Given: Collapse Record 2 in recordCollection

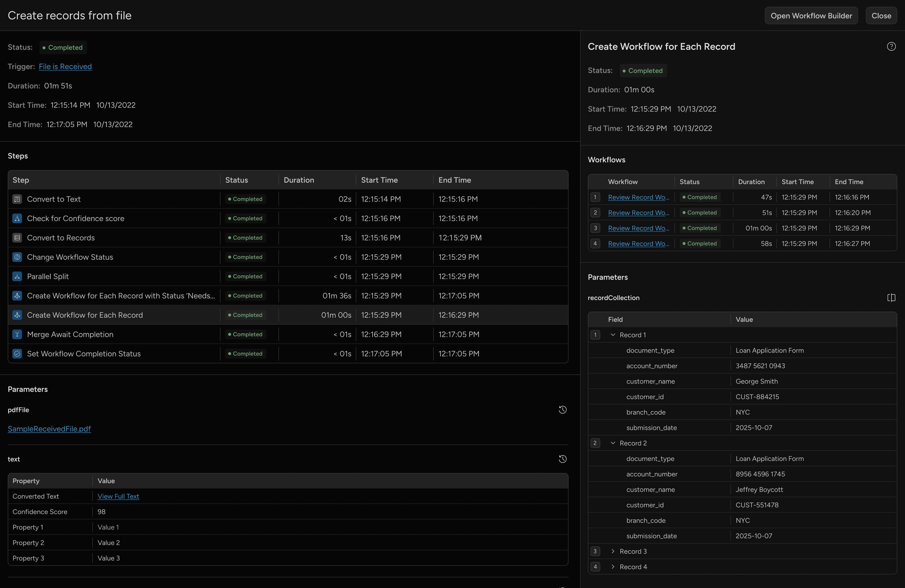Looking at the screenshot, I should tap(613, 443).
